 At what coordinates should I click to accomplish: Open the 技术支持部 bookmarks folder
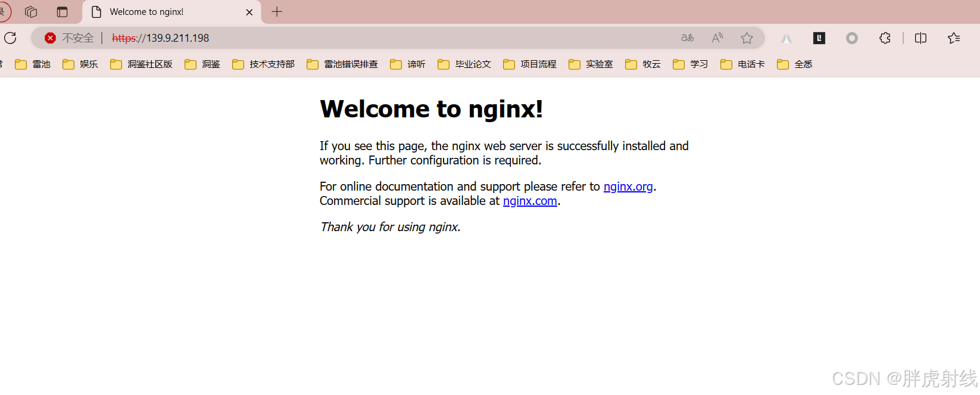[x=264, y=64]
